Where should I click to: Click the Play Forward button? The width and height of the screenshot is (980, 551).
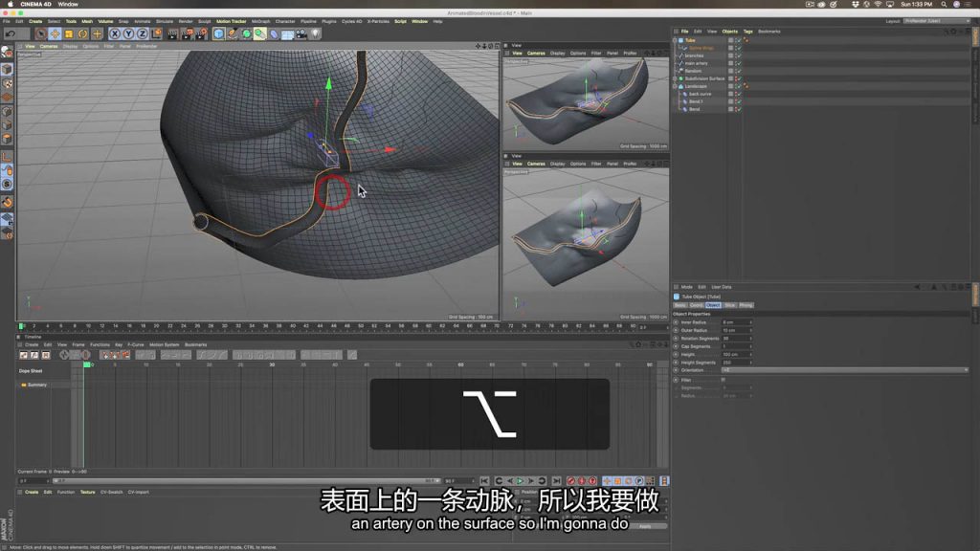pos(520,481)
